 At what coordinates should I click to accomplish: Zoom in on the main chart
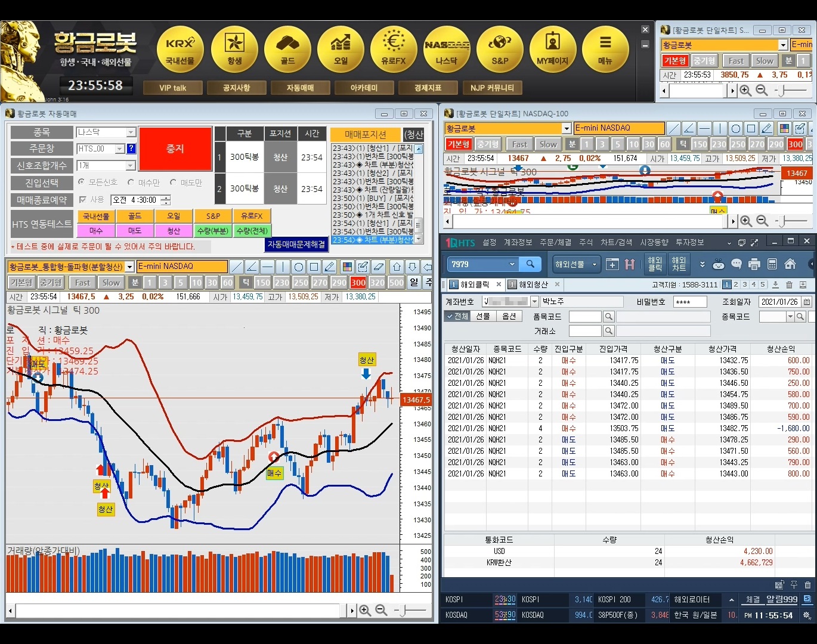[365, 611]
